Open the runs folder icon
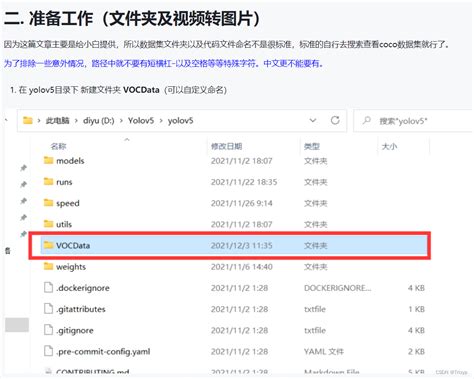The width and height of the screenshot is (474, 379). click(49, 182)
